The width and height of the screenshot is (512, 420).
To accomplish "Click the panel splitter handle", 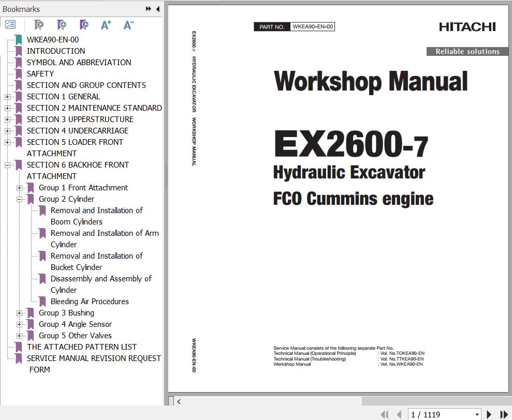I will click(166, 176).
